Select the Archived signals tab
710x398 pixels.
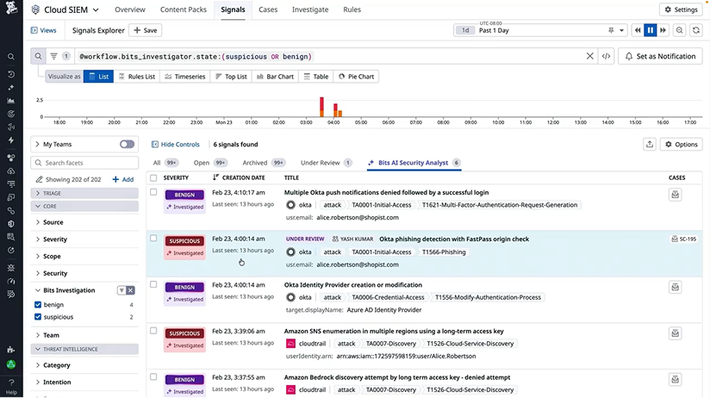pos(264,163)
